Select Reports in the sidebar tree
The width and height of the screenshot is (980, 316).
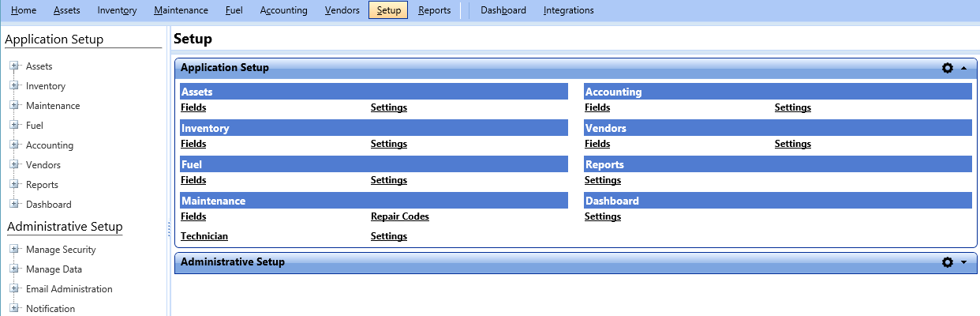[42, 185]
